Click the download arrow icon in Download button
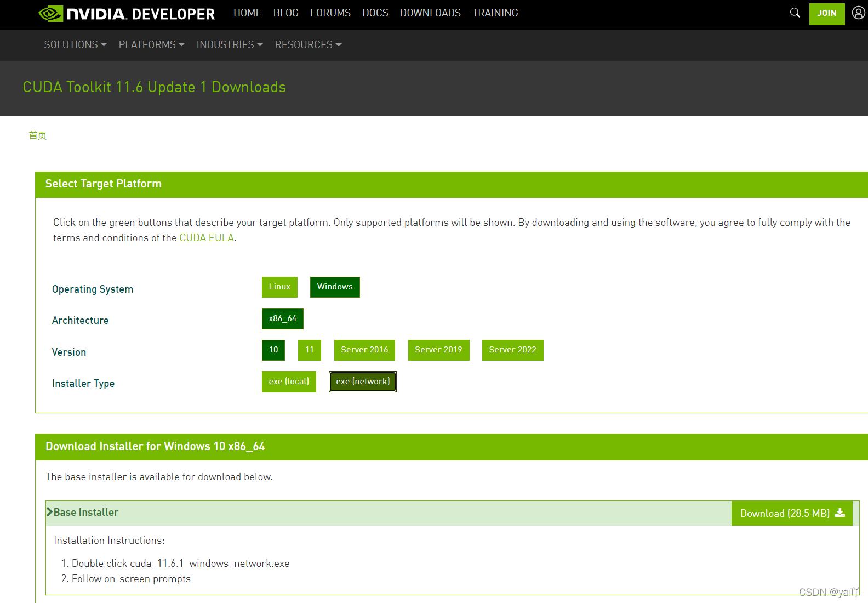 [840, 513]
